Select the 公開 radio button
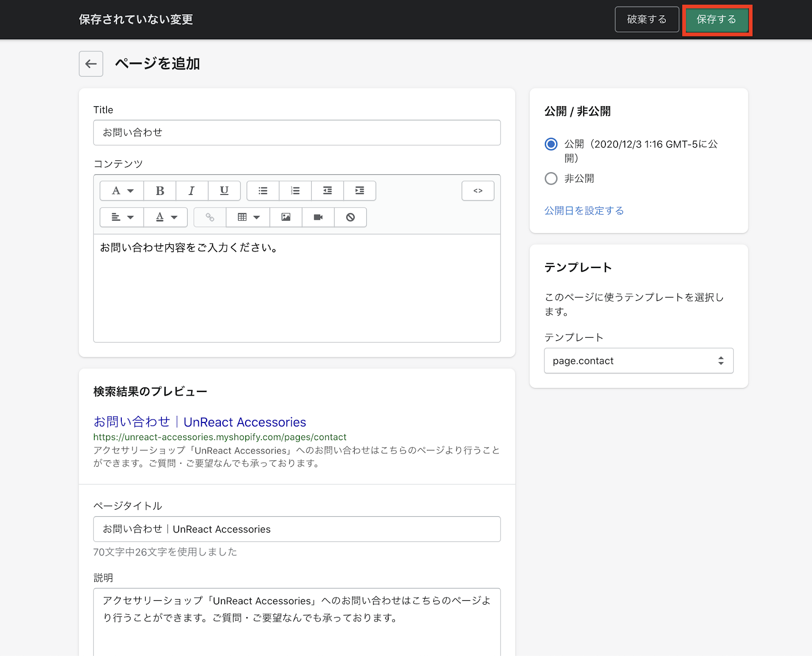The height and width of the screenshot is (656, 812). pyautogui.click(x=551, y=144)
